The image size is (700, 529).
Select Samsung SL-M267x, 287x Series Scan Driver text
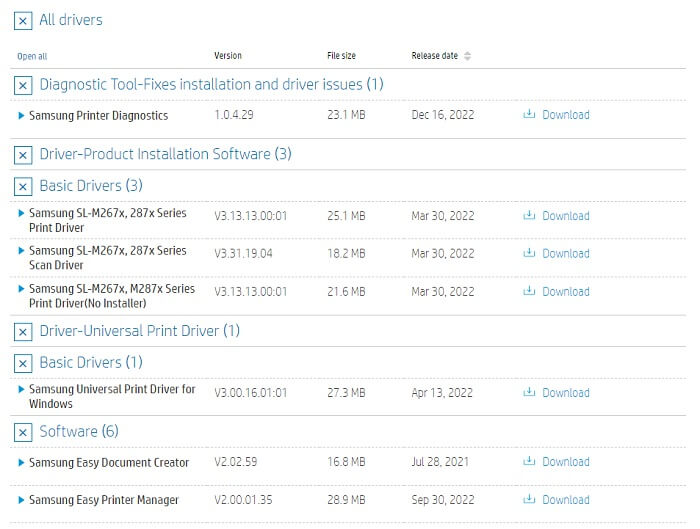[x=108, y=258]
